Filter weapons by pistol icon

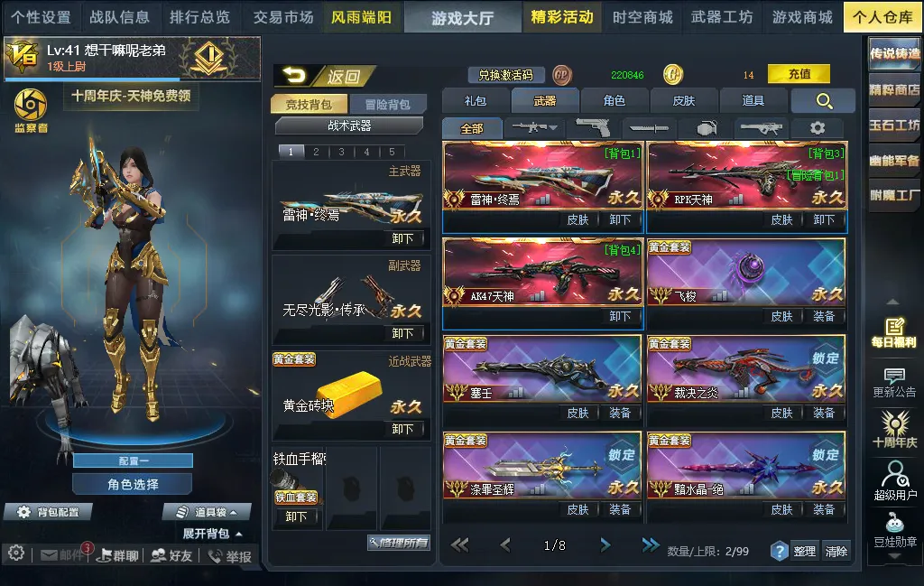point(592,128)
